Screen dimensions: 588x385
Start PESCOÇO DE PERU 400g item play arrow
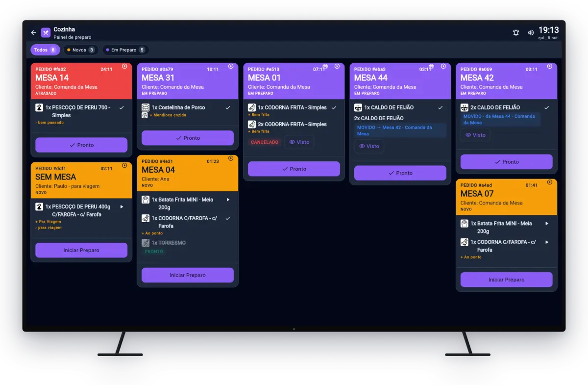[122, 206]
